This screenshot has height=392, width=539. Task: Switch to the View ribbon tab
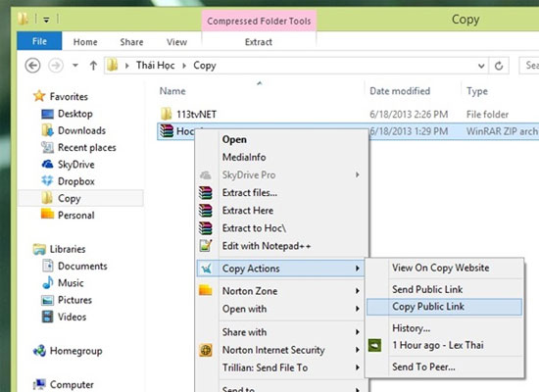177,42
